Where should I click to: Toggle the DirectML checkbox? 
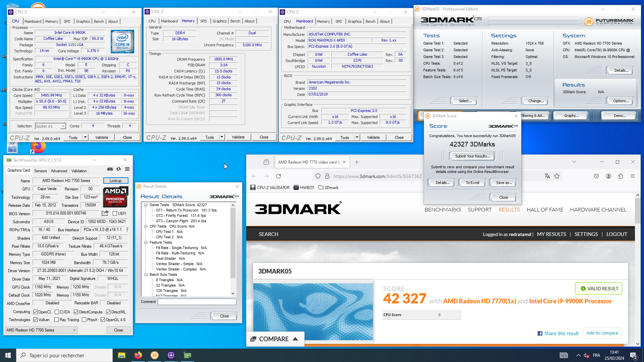coord(108,312)
